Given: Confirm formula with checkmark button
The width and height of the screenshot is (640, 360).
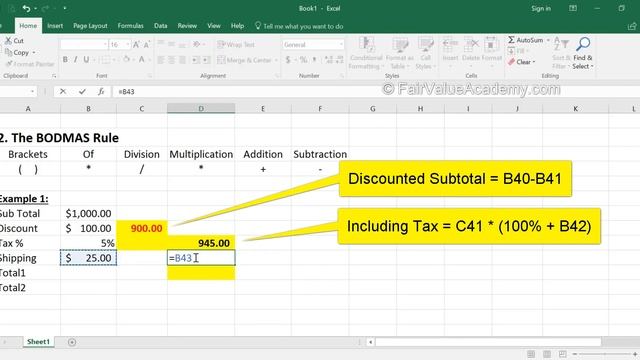Looking at the screenshot, I should point(82,91).
